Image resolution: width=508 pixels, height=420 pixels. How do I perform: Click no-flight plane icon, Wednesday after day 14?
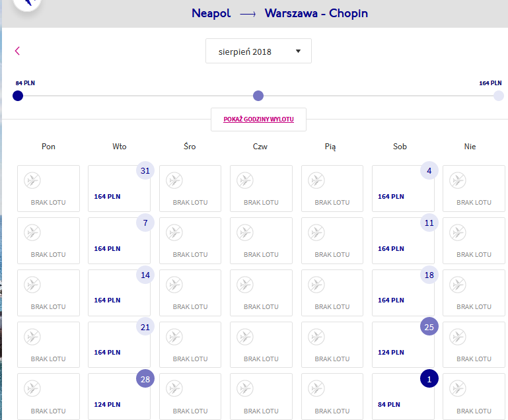174,285
